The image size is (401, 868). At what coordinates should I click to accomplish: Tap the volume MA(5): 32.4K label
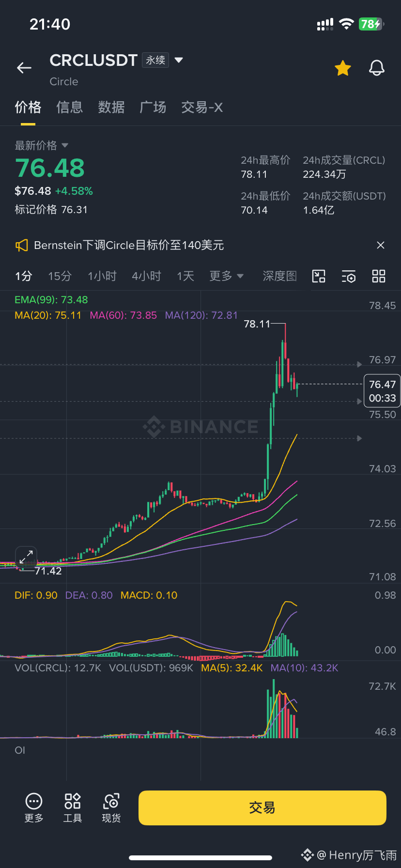click(x=232, y=668)
